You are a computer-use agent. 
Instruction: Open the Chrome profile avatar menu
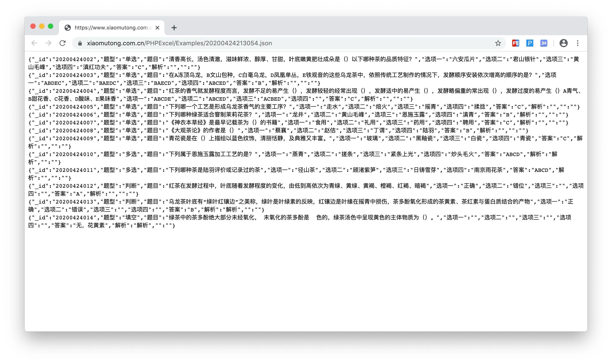(x=563, y=43)
